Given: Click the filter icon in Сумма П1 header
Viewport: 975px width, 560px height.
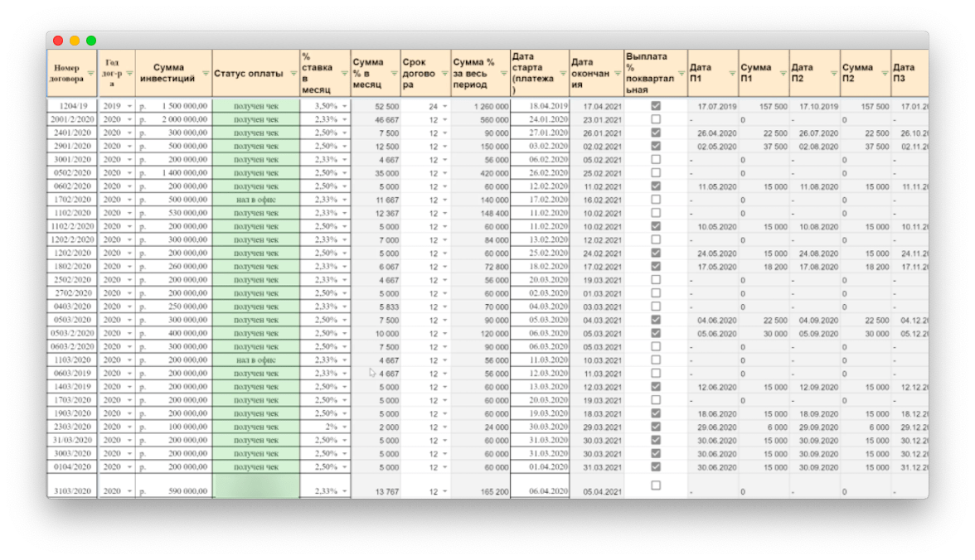Looking at the screenshot, I should pos(782,74).
